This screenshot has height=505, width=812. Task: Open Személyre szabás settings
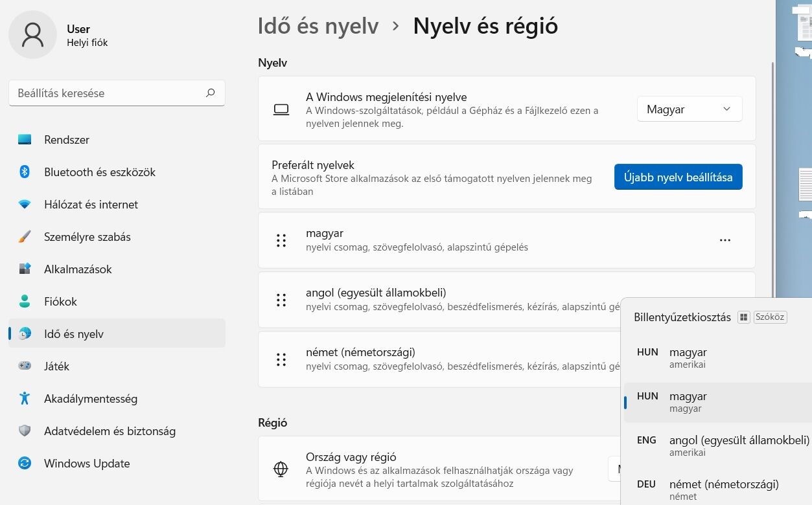tap(87, 237)
